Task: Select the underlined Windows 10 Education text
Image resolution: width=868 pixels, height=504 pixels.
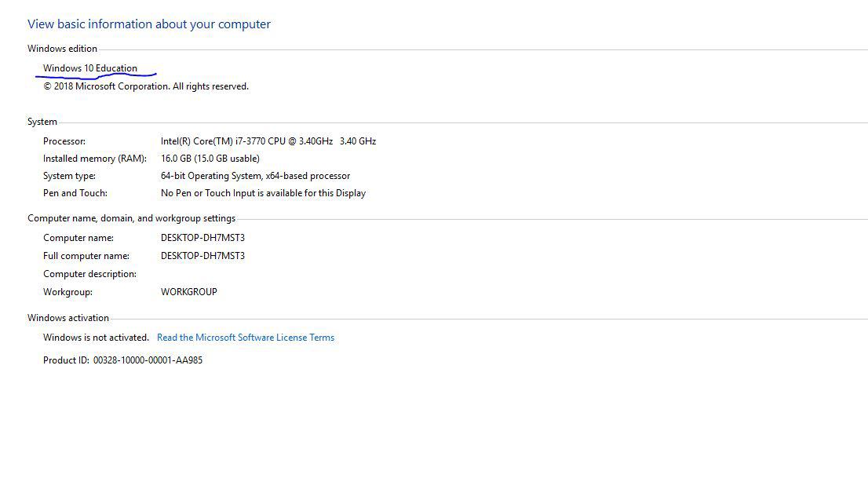Action: click(90, 68)
